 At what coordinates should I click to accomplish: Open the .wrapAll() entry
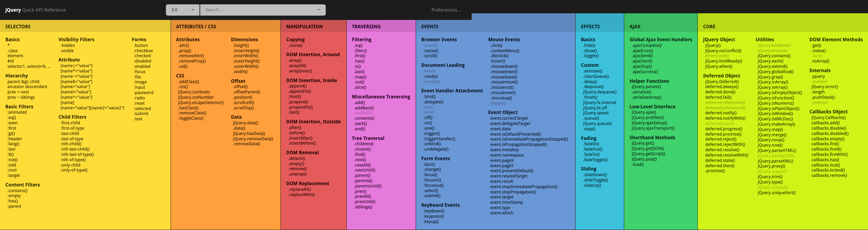pyautogui.click(x=297, y=66)
